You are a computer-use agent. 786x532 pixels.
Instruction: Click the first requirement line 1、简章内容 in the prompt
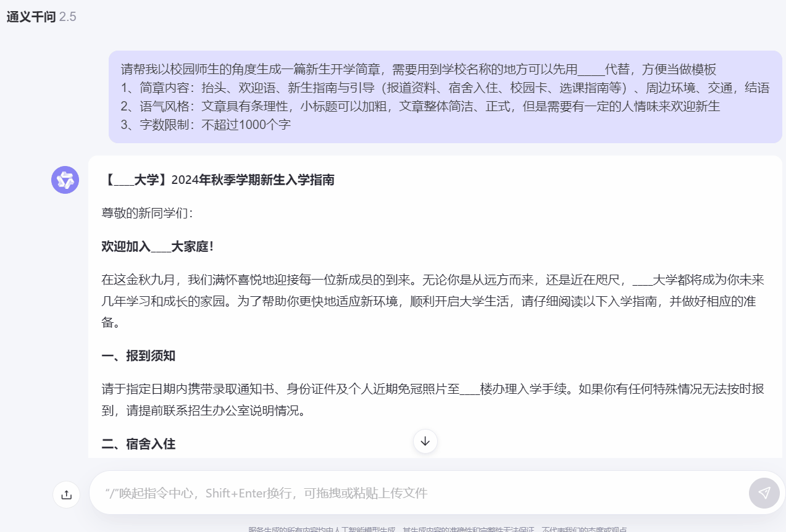point(247,87)
